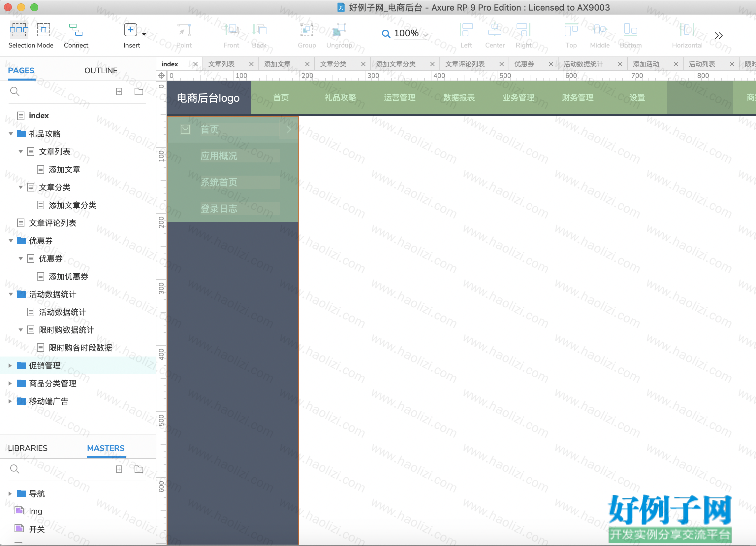Switch to the OUTLINE panel tab
The width and height of the screenshot is (756, 546).
click(101, 71)
